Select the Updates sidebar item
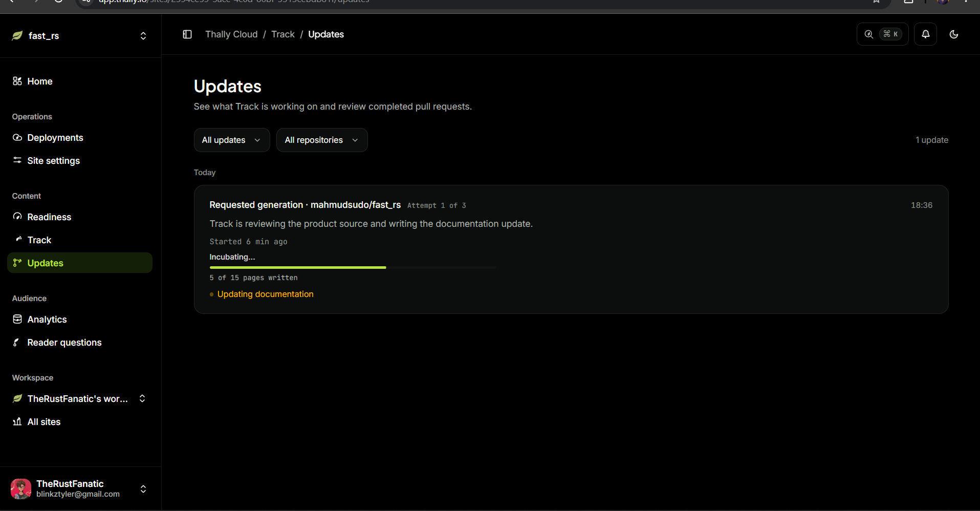This screenshot has width=980, height=511. 80,263
